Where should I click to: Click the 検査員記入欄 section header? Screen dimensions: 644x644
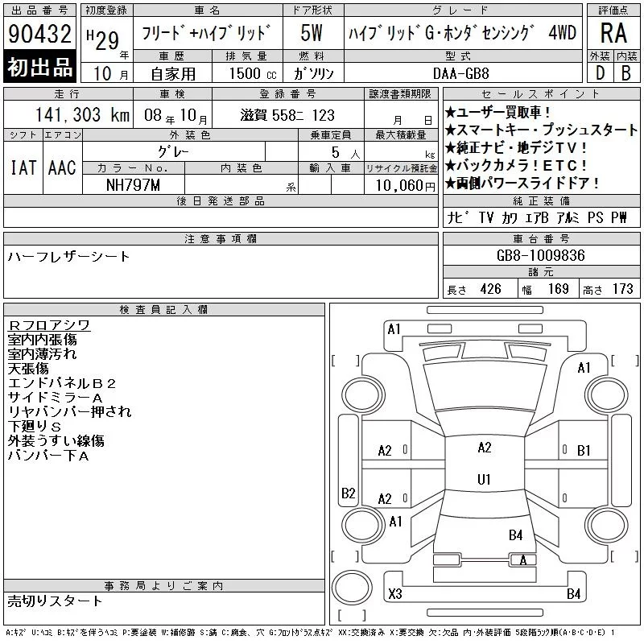(164, 310)
